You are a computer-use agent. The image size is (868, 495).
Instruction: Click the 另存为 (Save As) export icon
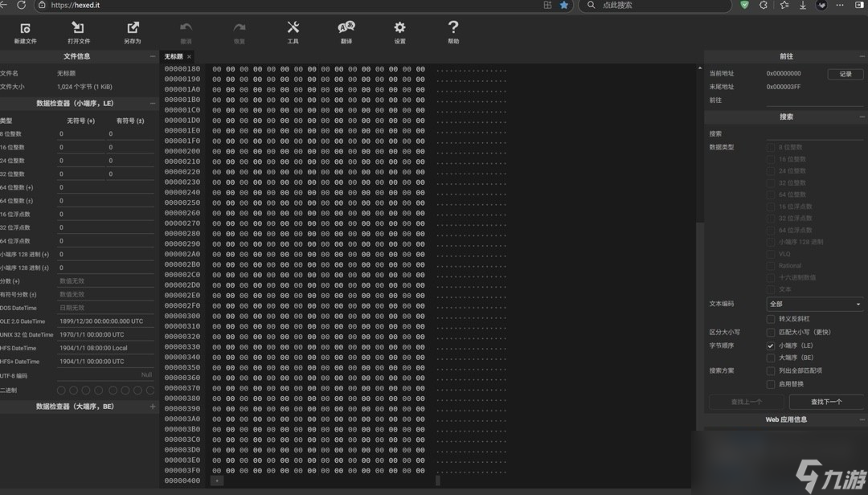click(133, 29)
